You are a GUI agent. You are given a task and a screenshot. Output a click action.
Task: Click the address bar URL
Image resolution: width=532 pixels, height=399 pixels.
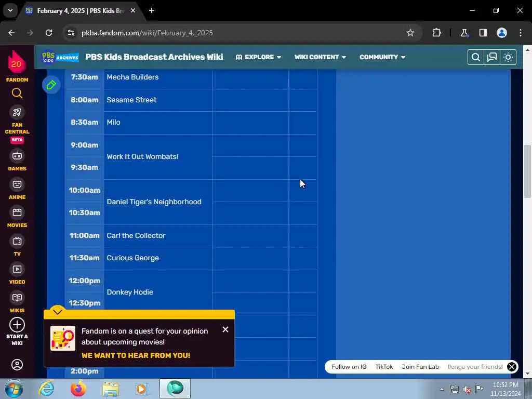click(x=147, y=33)
